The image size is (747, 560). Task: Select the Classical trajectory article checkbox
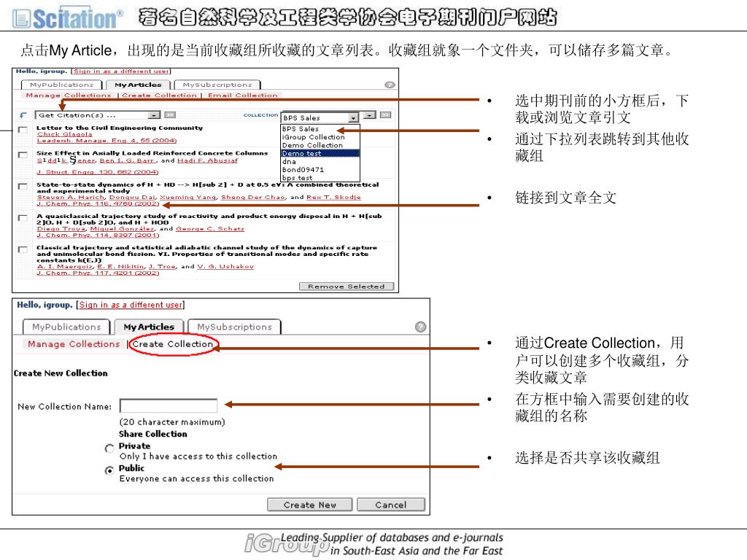(x=23, y=249)
